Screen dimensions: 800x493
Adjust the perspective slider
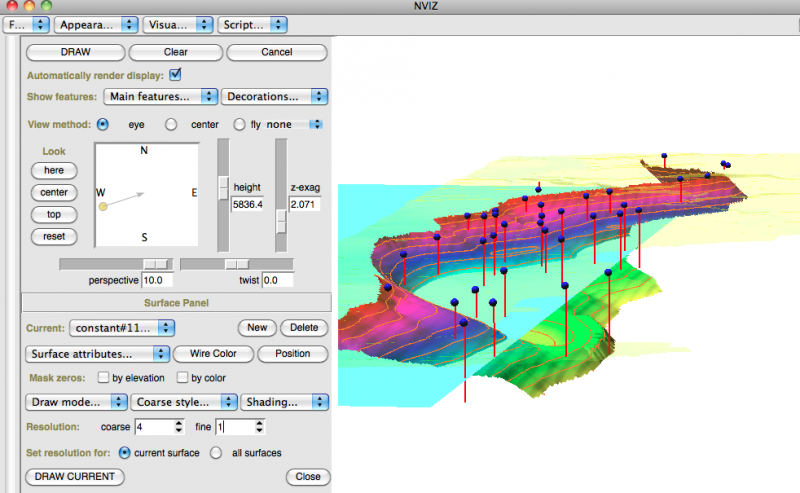point(154,263)
